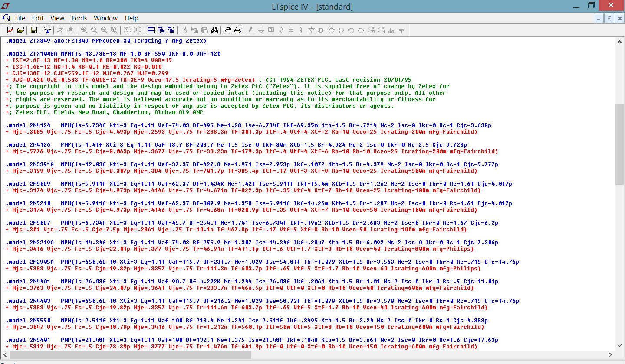Screen dimensions: 625x364
Task: Click the Redo arrow icon
Action: (x=361, y=30)
